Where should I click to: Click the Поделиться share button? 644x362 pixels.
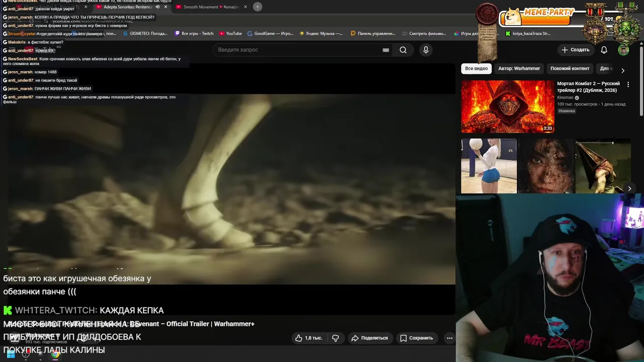370,338
